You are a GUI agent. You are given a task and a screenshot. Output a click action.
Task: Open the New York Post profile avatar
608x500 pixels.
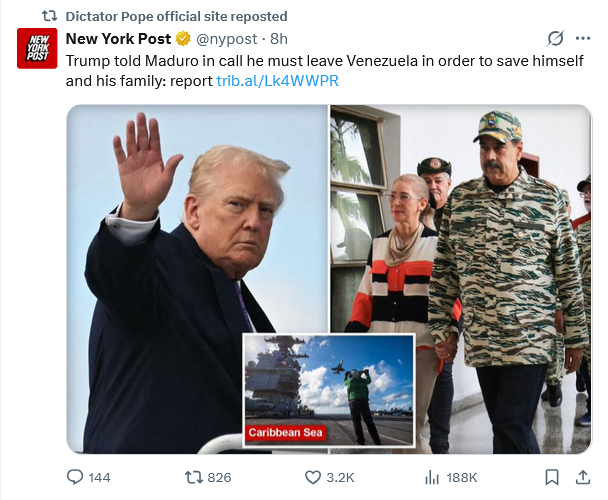click(37, 48)
